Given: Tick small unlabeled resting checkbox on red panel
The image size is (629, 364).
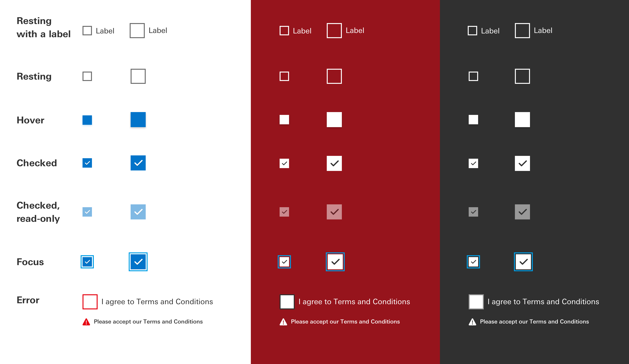Looking at the screenshot, I should (284, 76).
